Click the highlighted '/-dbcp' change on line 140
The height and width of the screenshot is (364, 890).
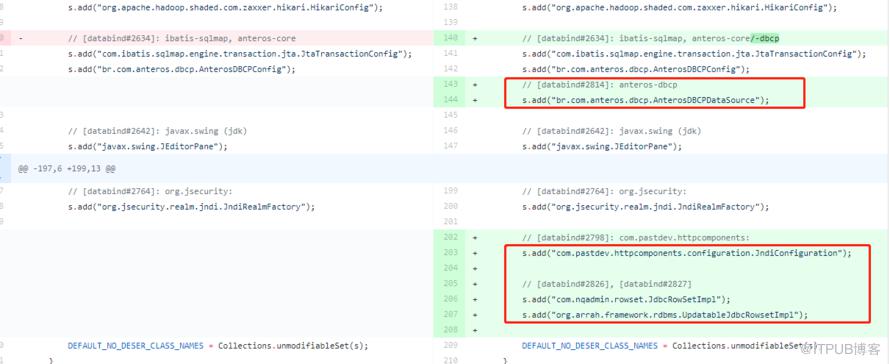point(765,39)
